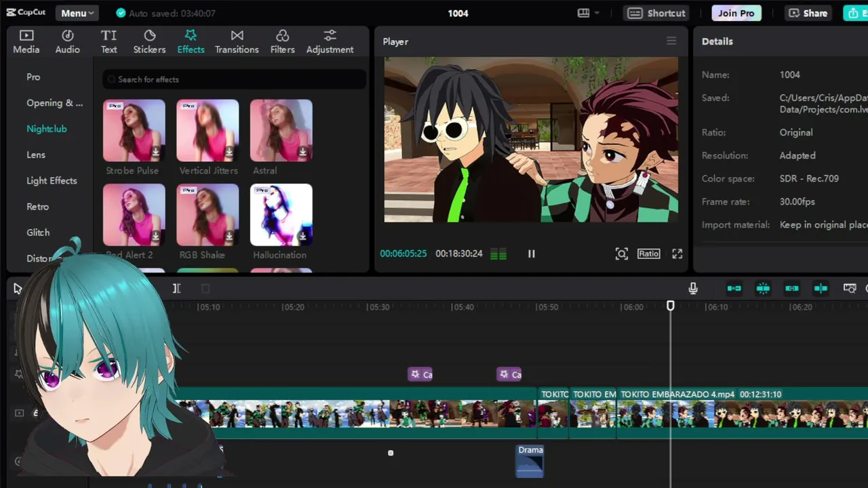This screenshot has height=488, width=868.
Task: Click the split clip tool icon
Action: pos(176,289)
